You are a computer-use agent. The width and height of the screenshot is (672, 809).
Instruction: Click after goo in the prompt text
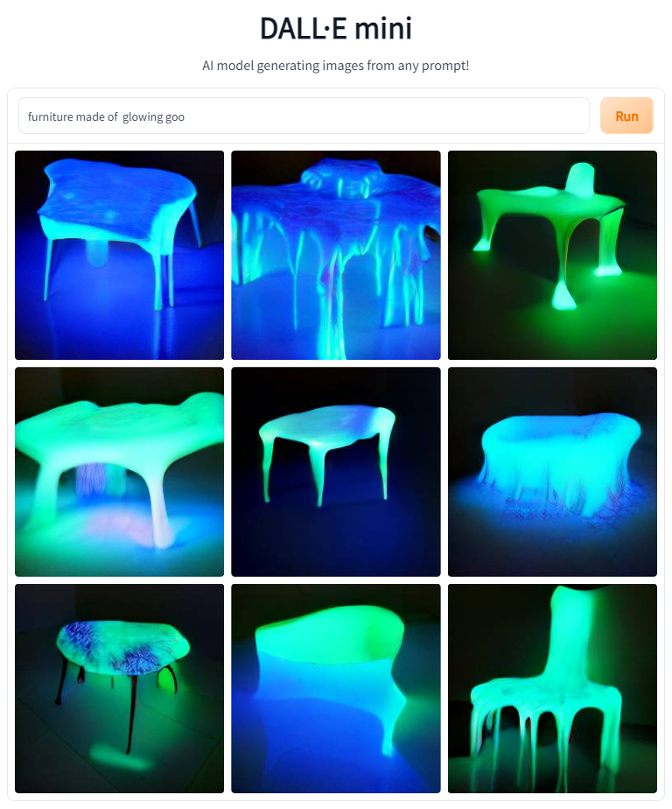(185, 116)
